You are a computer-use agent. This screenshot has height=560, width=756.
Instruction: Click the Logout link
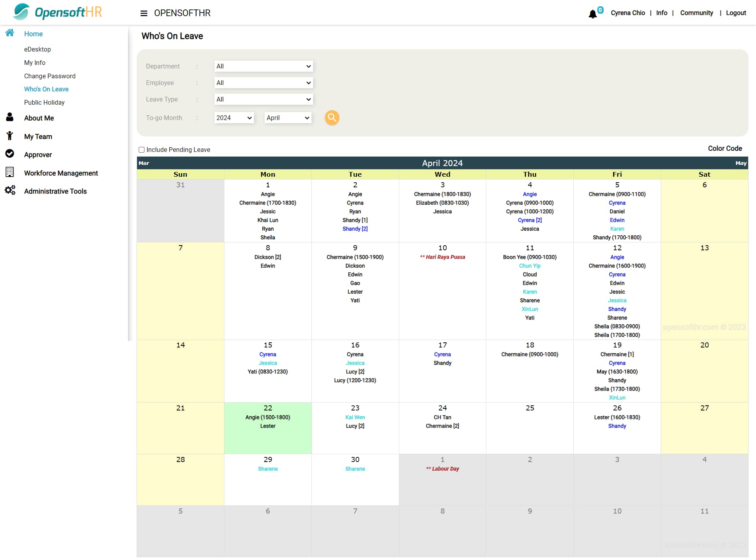tap(736, 13)
